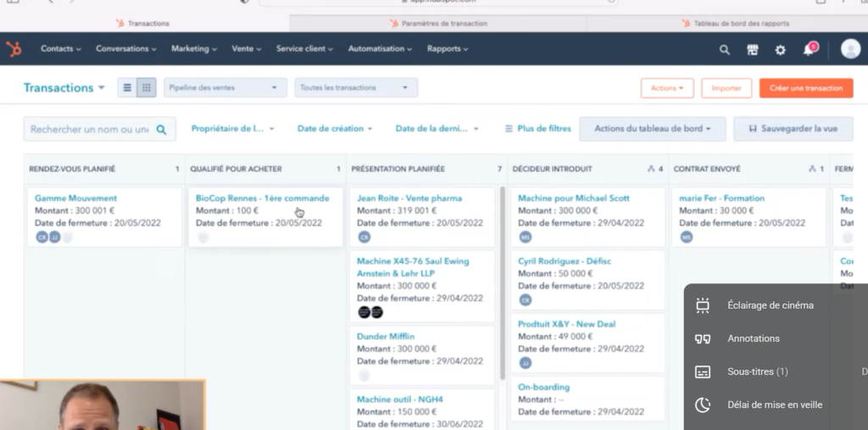Image resolution: width=868 pixels, height=430 pixels.
Task: Click Créer une transaction button
Action: pos(805,88)
